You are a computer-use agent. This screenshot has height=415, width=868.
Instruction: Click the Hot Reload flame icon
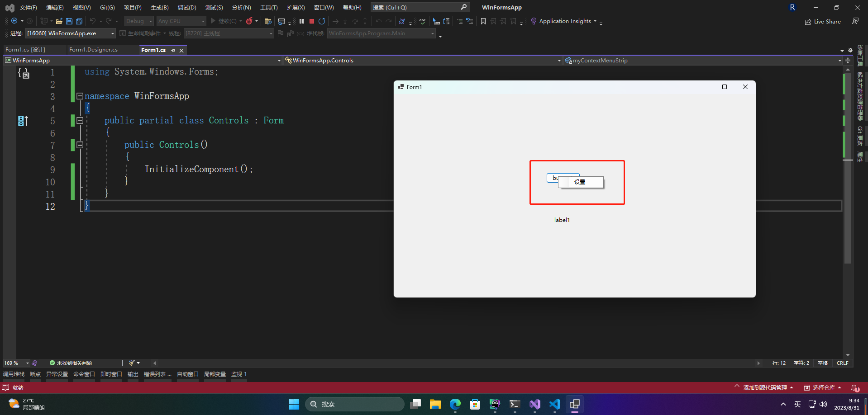point(249,21)
